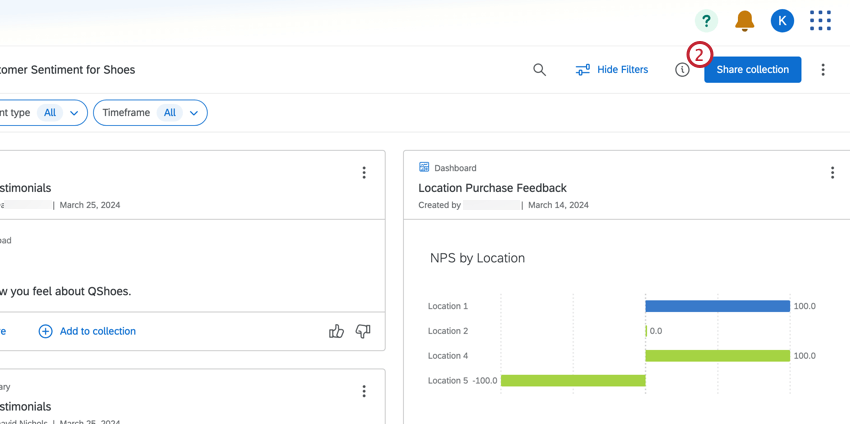Click the search magnifier icon
The height and width of the screenshot is (424, 850).
(539, 70)
